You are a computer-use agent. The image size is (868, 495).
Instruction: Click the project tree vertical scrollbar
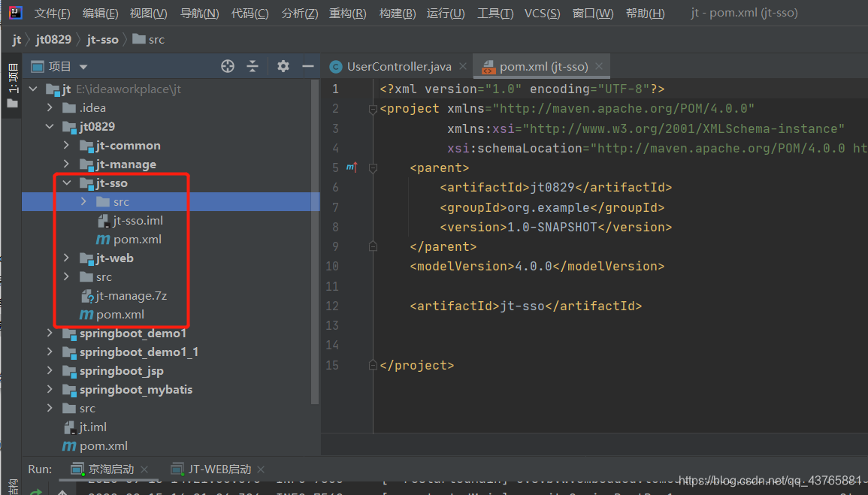(x=315, y=241)
